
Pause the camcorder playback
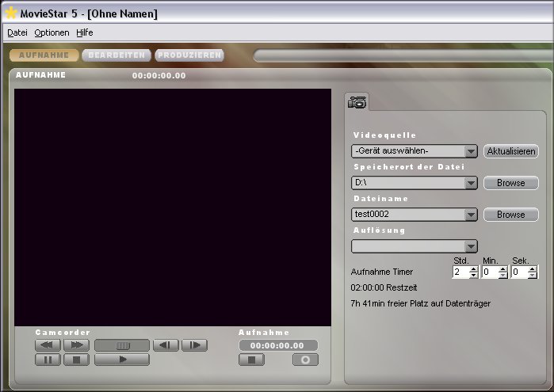pyautogui.click(x=48, y=360)
